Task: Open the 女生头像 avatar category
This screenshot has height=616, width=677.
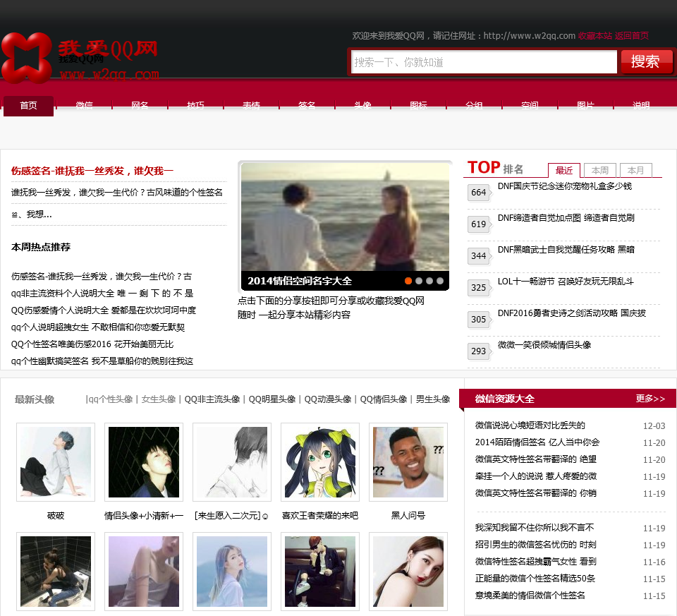Action: pyautogui.click(x=159, y=399)
